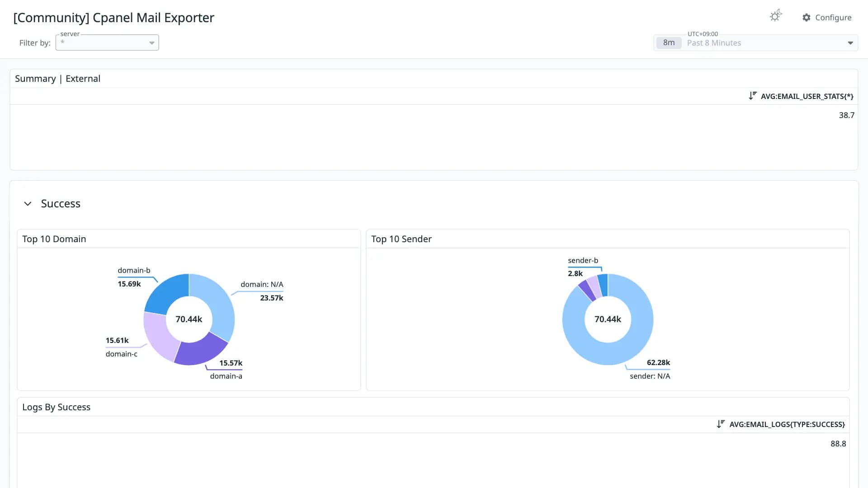Sort by AVG:EMAIL_USER_STATS sort icon
This screenshot has height=488, width=868.
click(752, 96)
